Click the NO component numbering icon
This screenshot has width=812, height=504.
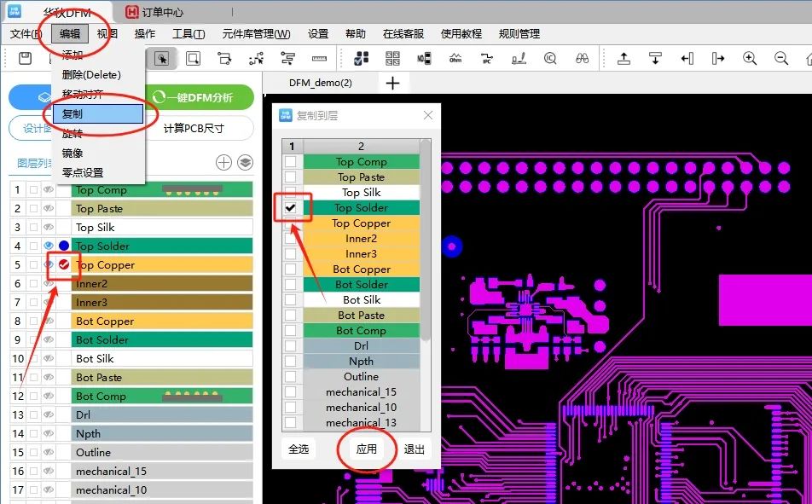coord(424,59)
